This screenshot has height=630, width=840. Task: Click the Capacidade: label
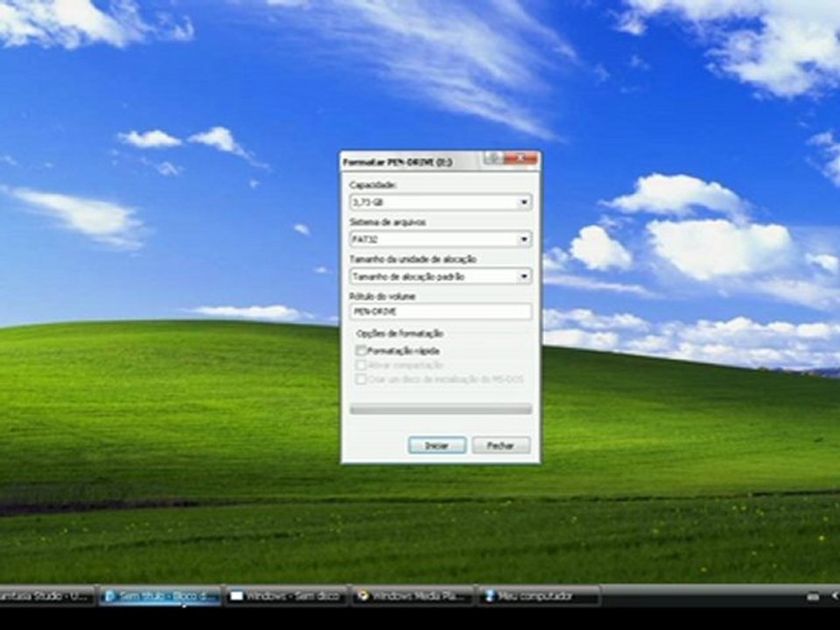pos(373,185)
